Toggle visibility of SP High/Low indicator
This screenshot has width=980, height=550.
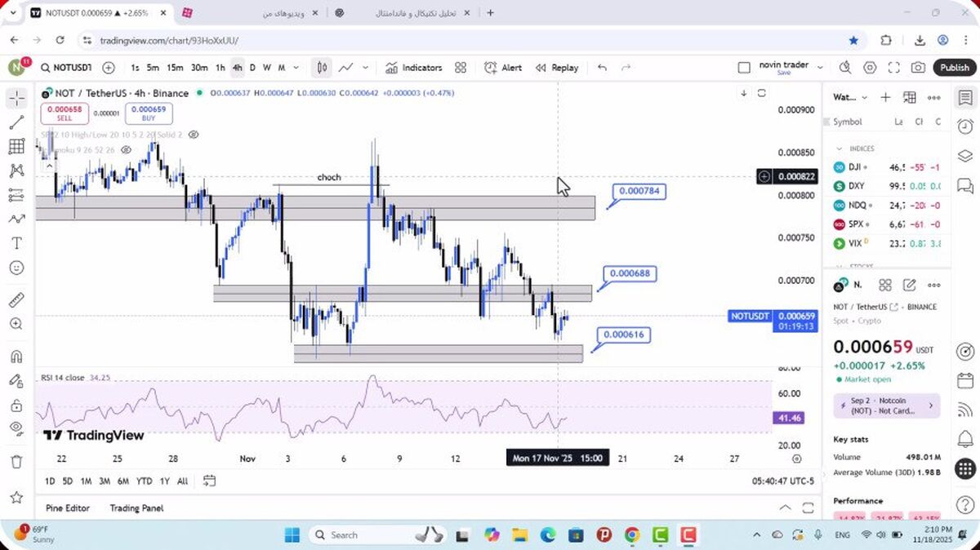point(194,134)
